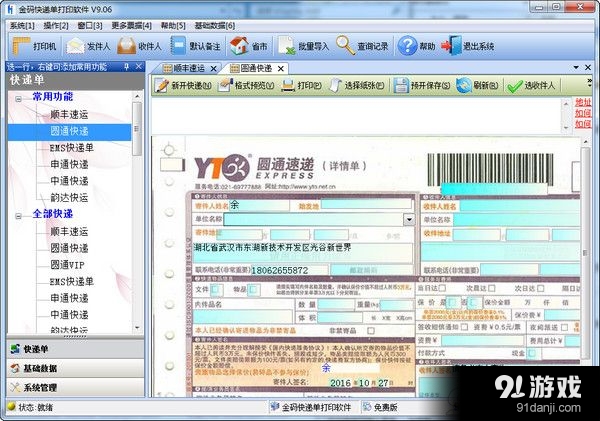The height and width of the screenshot is (421, 600).
Task: Open the 帮助[5] menu
Action: pyautogui.click(x=173, y=26)
